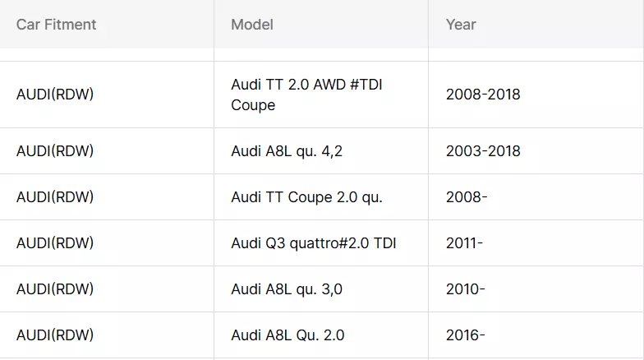Select the Audi TT 2.0 AWD #TDI Coupe cell
Viewport: 644px width, 360px height.
pyautogui.click(x=307, y=95)
